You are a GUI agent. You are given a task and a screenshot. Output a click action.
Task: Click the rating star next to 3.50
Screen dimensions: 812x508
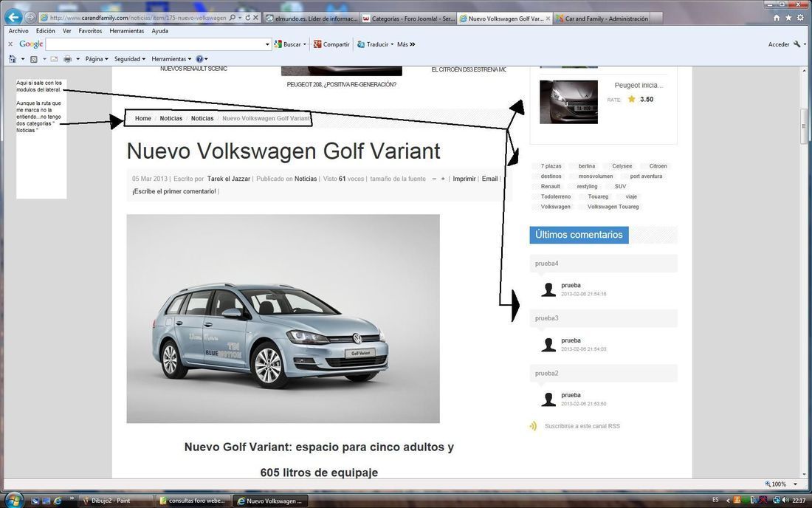[x=631, y=99]
